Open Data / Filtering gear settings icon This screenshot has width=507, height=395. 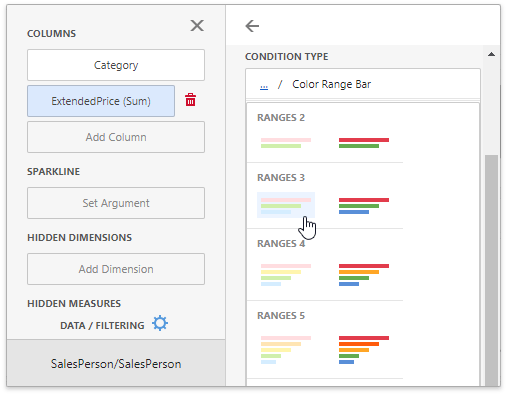coord(160,323)
